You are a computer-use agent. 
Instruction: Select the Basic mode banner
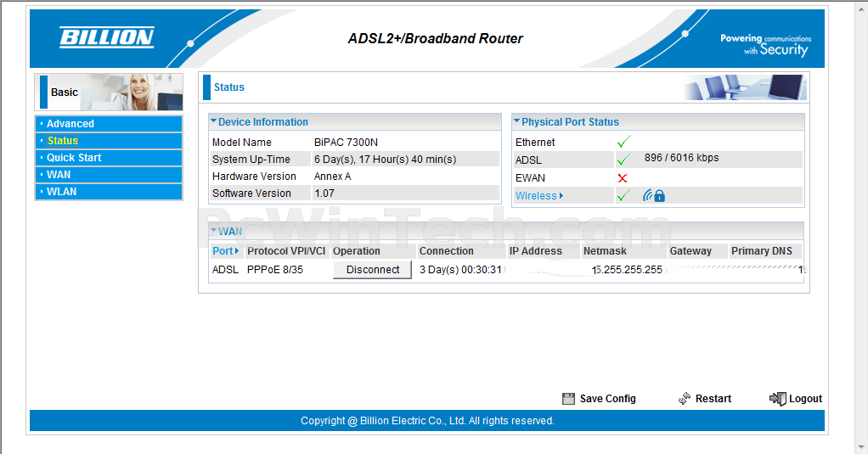click(109, 92)
